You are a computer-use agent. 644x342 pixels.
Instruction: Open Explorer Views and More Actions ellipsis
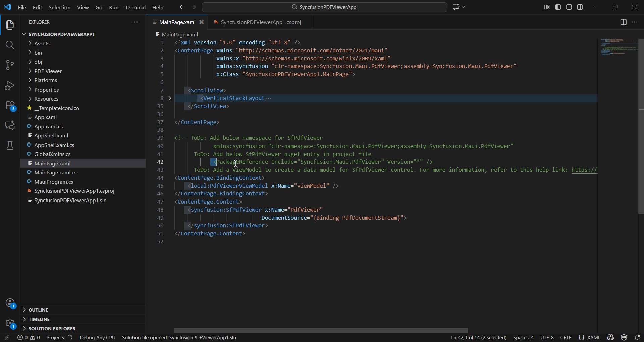click(136, 22)
